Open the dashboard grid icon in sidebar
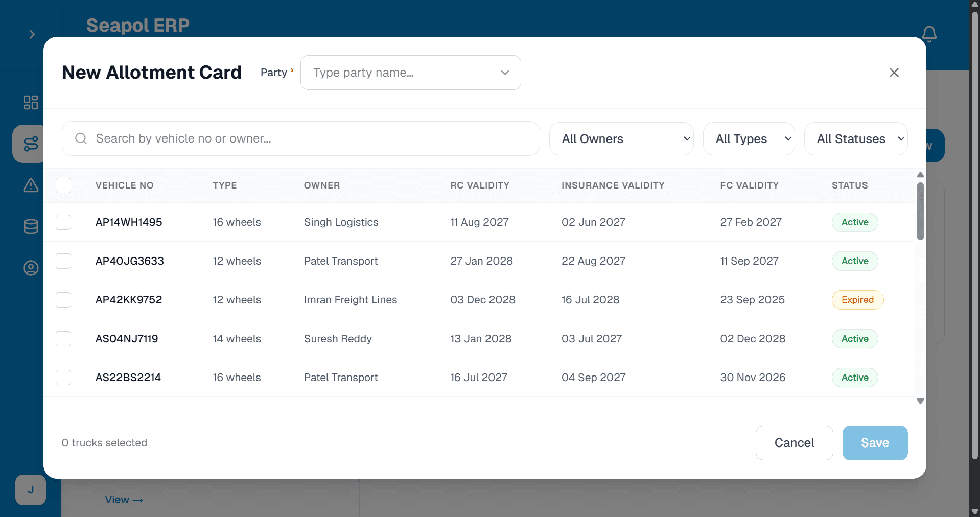The height and width of the screenshot is (517, 980). pos(31,102)
